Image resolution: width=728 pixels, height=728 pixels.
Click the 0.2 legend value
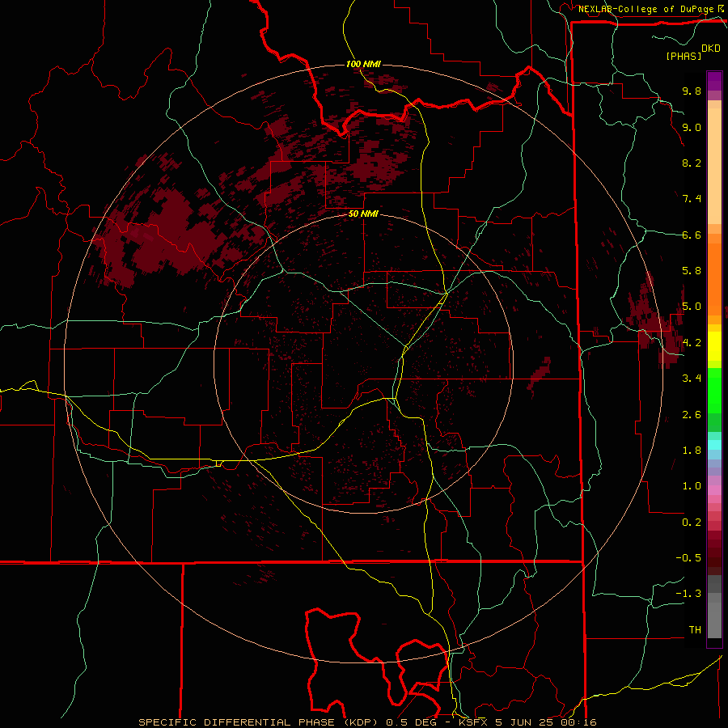tap(692, 523)
